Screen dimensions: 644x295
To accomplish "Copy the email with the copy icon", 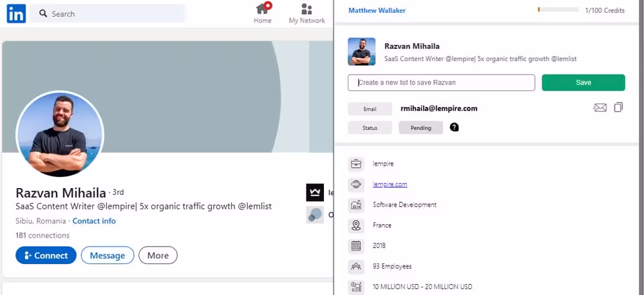I will pos(618,107).
